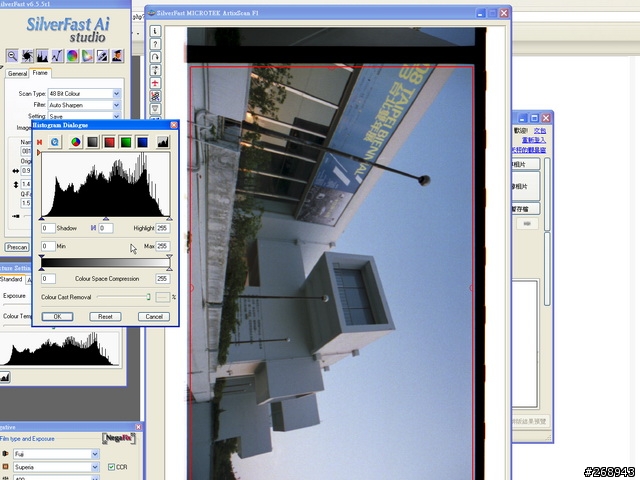Click the right Colour Space Compression field
Image resolution: width=640 pixels, height=480 pixels.
point(162,279)
